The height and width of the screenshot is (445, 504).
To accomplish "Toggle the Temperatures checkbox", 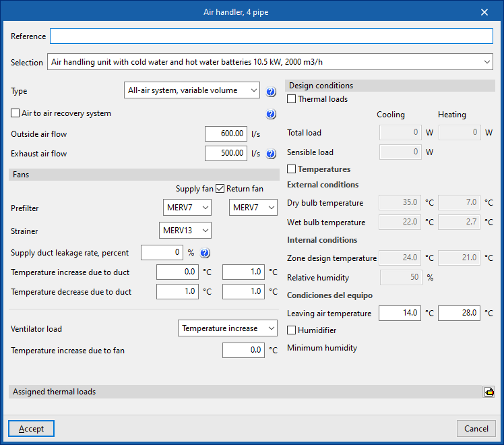I will click(291, 169).
